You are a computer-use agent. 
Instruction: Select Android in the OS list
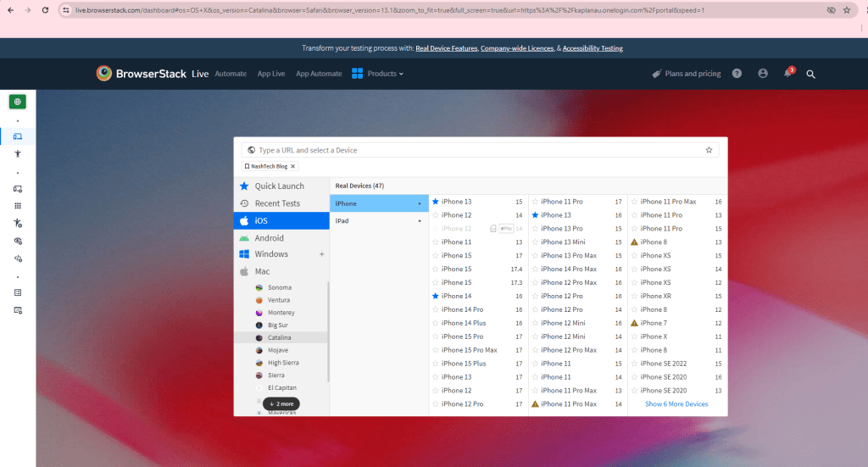coord(269,238)
